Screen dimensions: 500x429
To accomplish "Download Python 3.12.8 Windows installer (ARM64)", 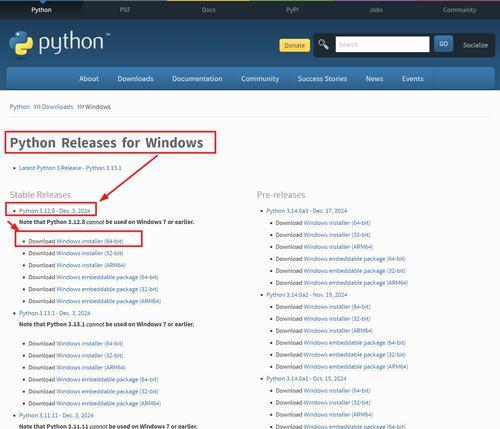I will click(x=91, y=265).
